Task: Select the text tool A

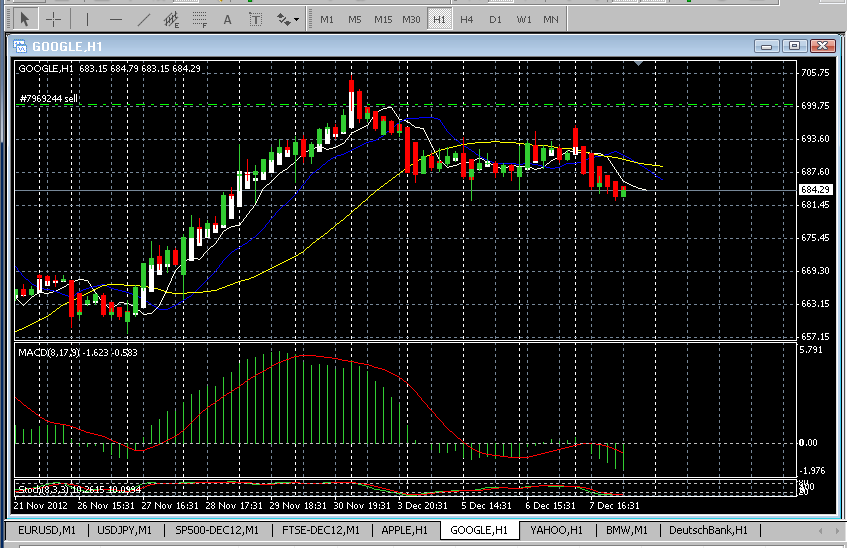Action: [x=227, y=19]
